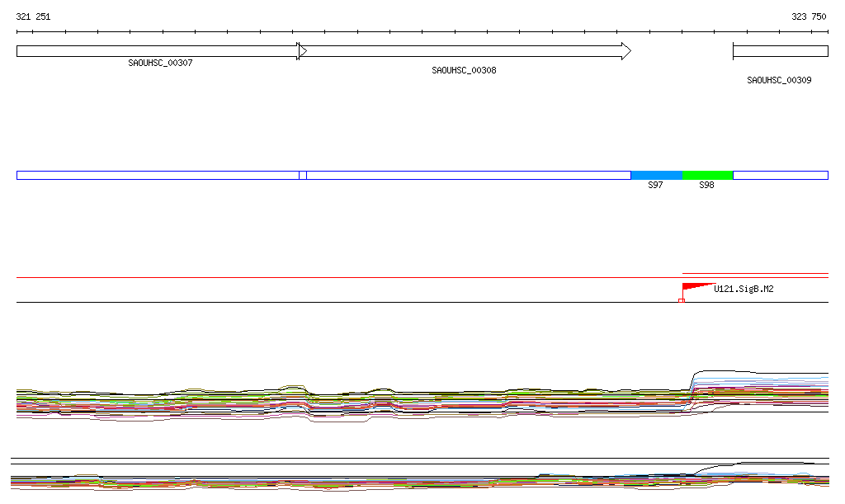Click the S98 text label
This screenshot has height=504, width=845.
[x=706, y=186]
